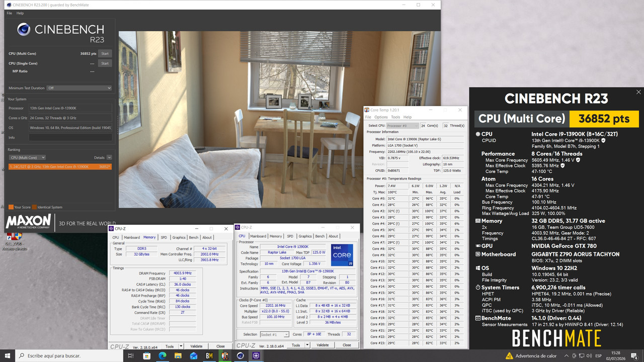Viewport: 644px width, 362px height.
Task: Open the Windows Start menu
Action: coord(8,355)
